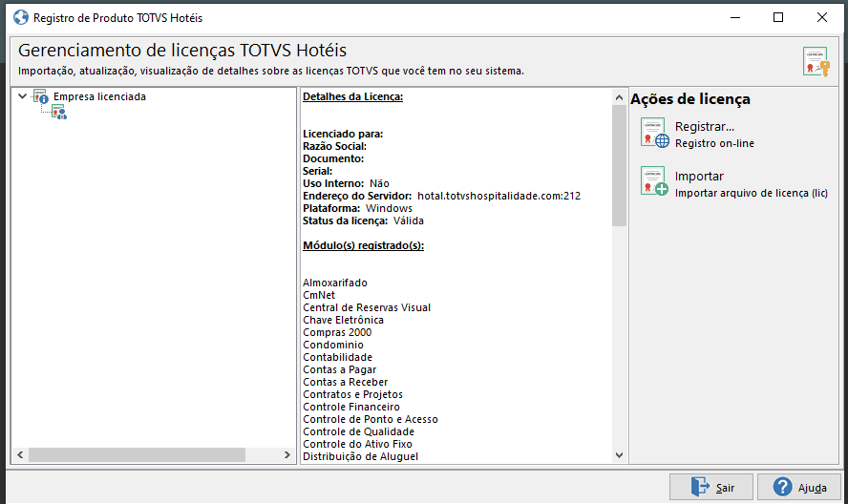
Task: Minimize the Registro de Produto window
Action: click(735, 17)
